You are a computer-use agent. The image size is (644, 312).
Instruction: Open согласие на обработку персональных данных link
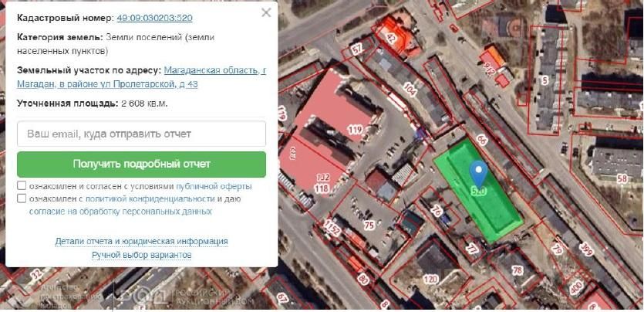121,212
